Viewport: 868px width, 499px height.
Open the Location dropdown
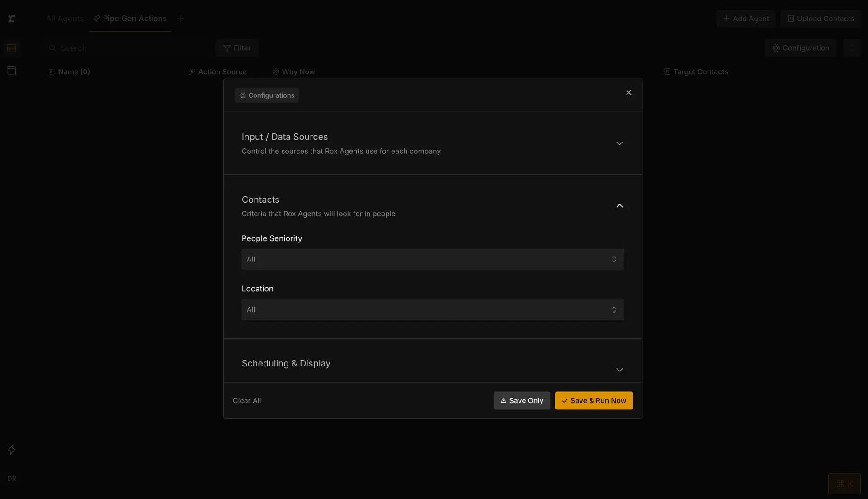tap(433, 309)
